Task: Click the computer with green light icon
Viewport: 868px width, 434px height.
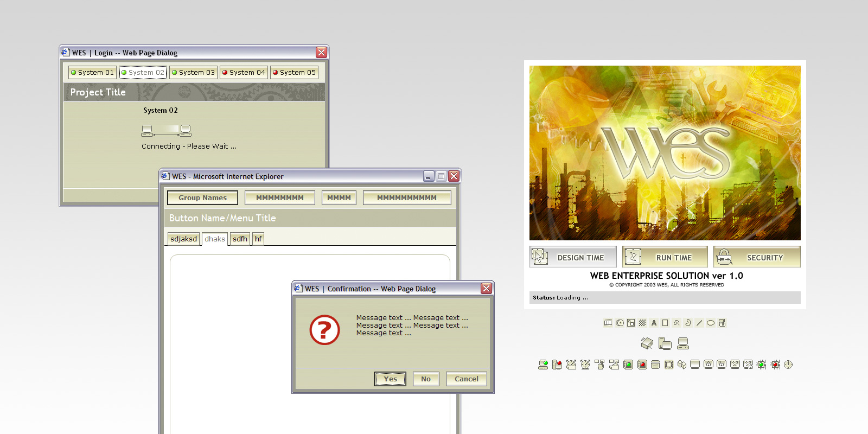Action: (x=543, y=365)
